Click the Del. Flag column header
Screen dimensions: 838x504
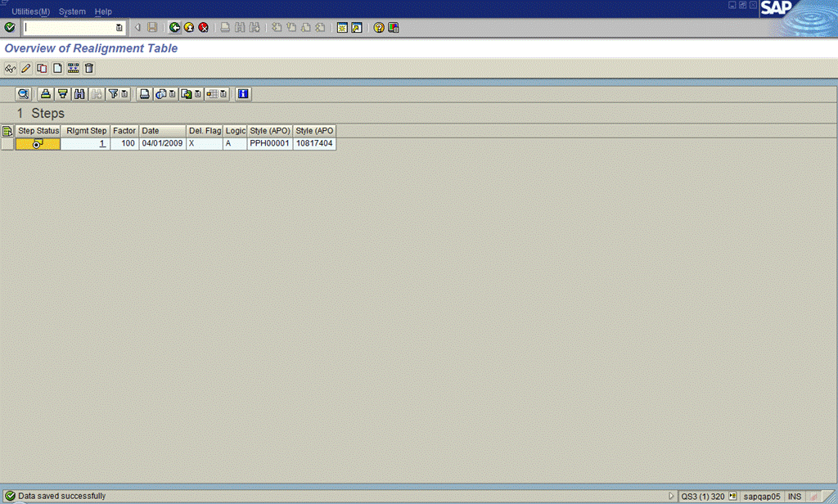coord(205,131)
